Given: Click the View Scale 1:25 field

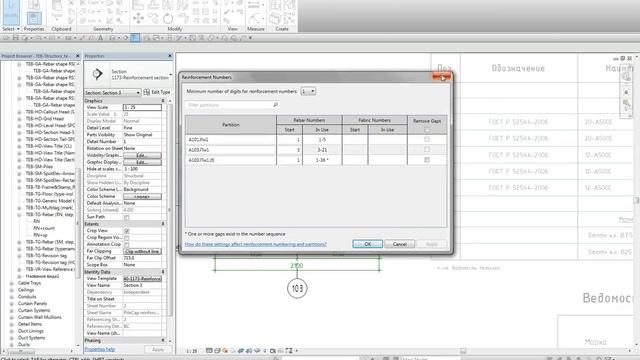Looking at the screenshot, I should click(142, 107).
